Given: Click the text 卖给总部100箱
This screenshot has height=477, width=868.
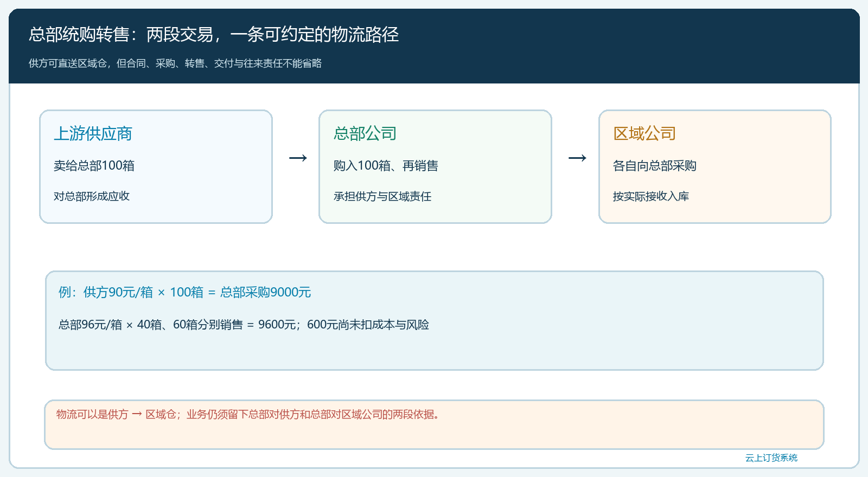Looking at the screenshot, I should point(94,165).
